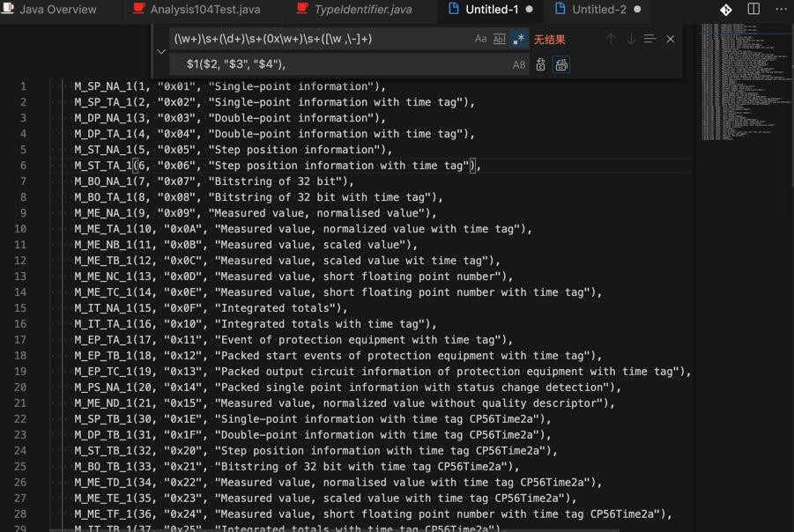
Task: Click line number 6 in gutter
Action: (x=23, y=166)
